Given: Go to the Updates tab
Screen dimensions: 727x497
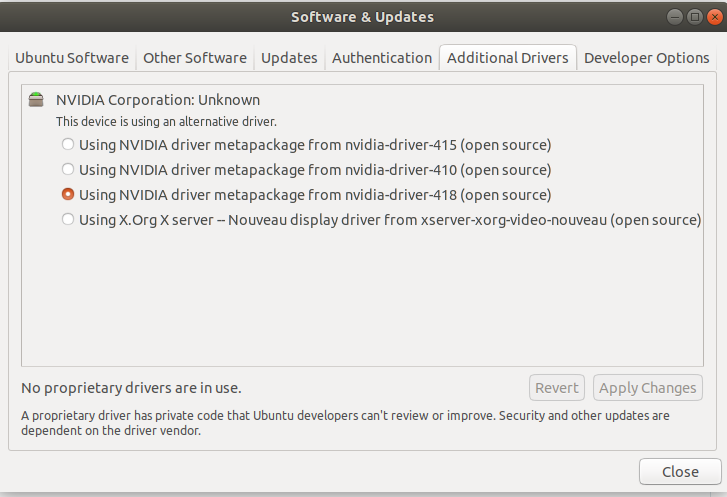Looking at the screenshot, I should click(289, 58).
